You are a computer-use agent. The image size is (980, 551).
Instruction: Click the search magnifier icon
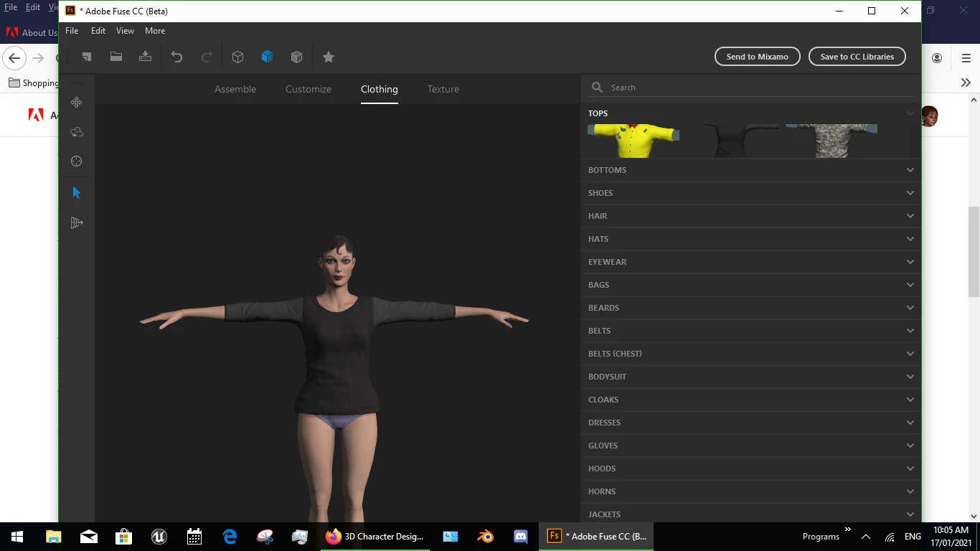point(597,88)
